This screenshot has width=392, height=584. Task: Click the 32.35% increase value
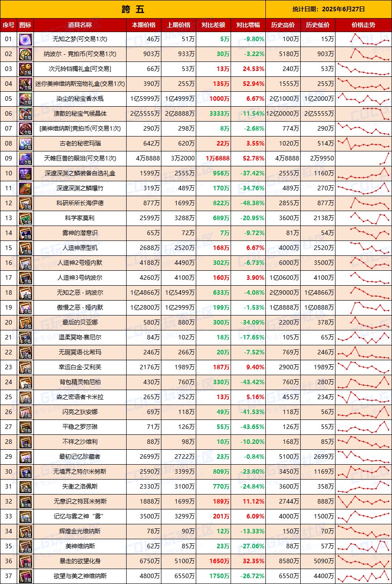coord(254,561)
